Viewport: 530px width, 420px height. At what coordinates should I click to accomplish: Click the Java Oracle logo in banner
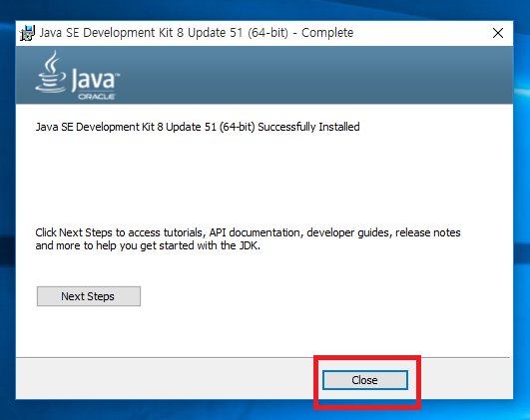(78, 75)
